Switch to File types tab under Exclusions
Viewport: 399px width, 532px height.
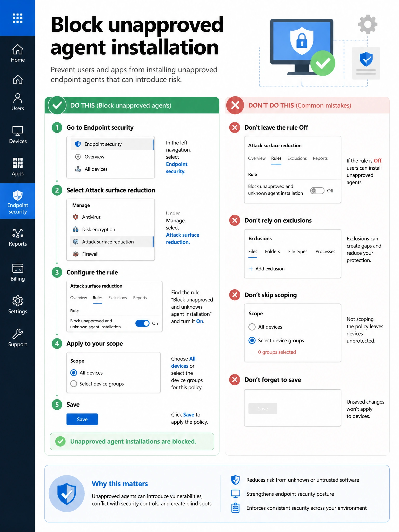click(298, 251)
